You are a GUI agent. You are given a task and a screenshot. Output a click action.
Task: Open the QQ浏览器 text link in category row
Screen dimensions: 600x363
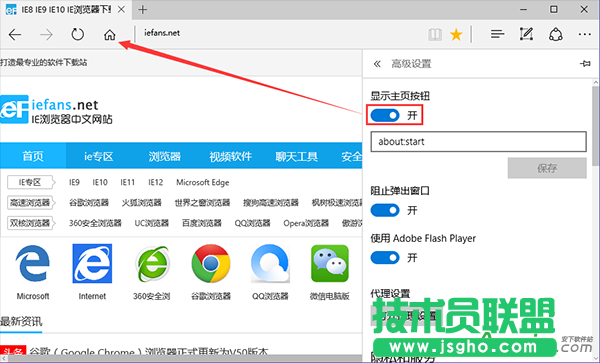point(252,223)
